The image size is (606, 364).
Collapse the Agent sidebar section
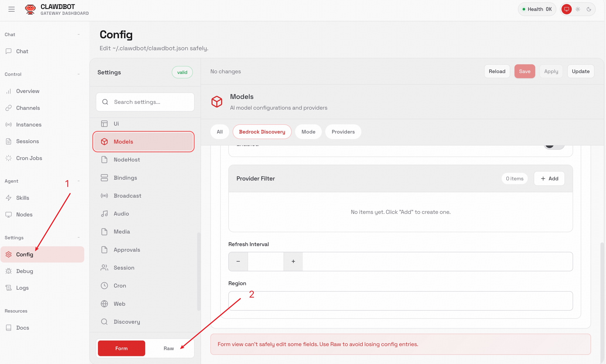[78, 181]
